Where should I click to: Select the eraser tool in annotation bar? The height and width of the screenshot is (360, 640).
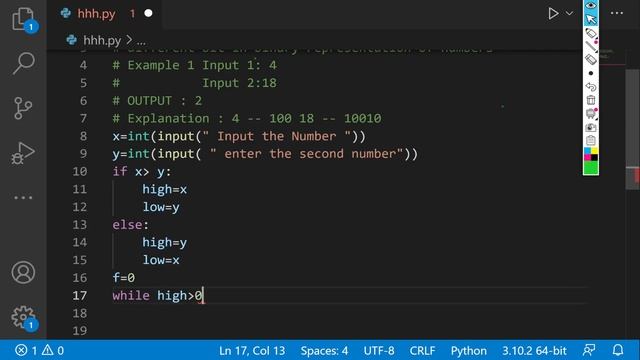pos(591,60)
